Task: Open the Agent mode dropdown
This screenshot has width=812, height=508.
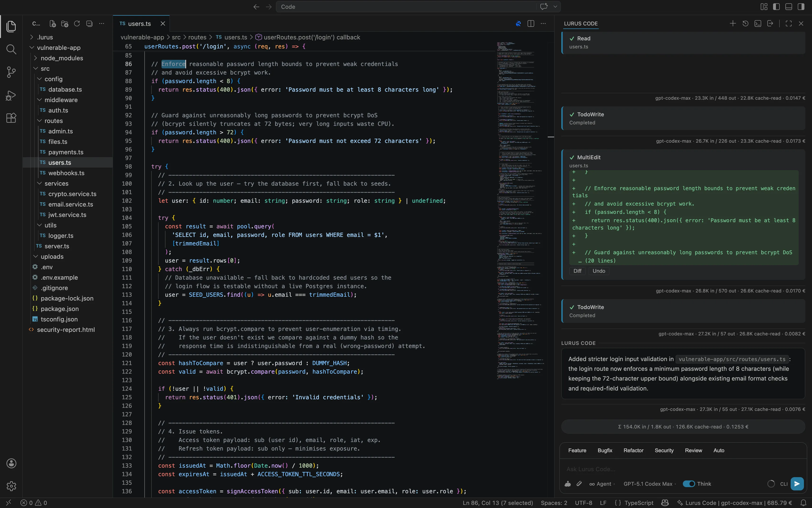Action: point(603,484)
